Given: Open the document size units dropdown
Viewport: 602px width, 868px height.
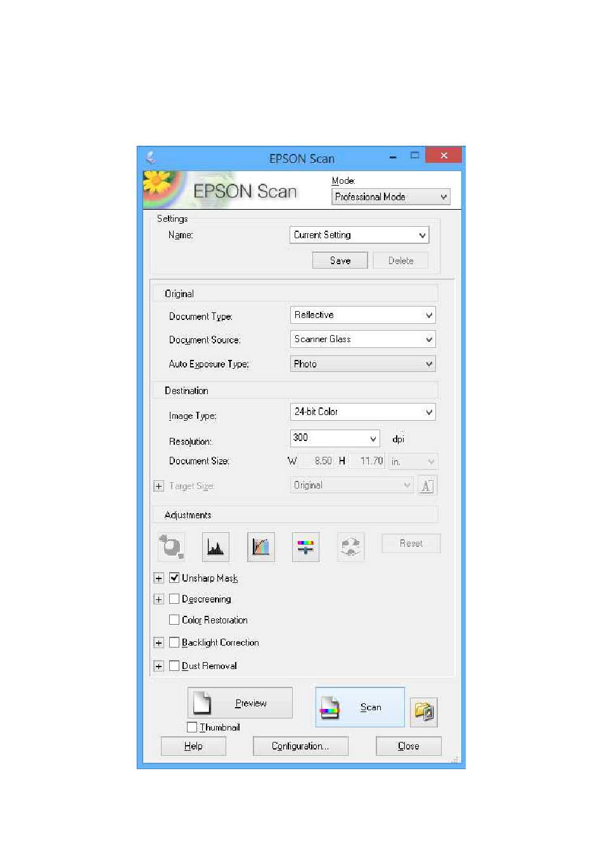Looking at the screenshot, I should pyautogui.click(x=413, y=461).
